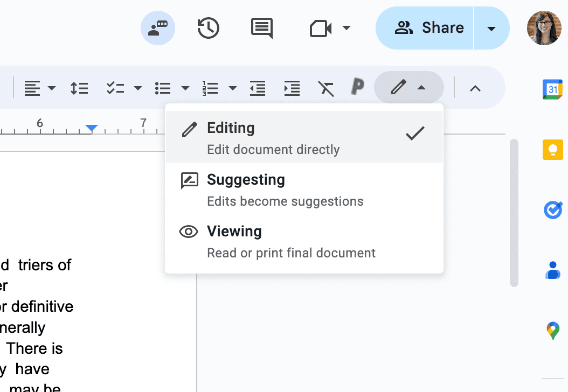
Task: Open the account profile picture
Action: [544, 28]
